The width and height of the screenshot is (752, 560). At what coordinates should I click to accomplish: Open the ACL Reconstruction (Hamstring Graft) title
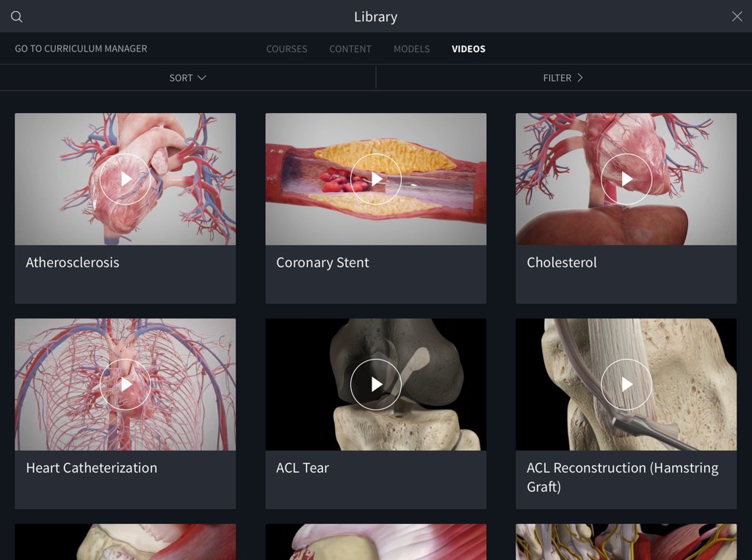[x=623, y=477]
